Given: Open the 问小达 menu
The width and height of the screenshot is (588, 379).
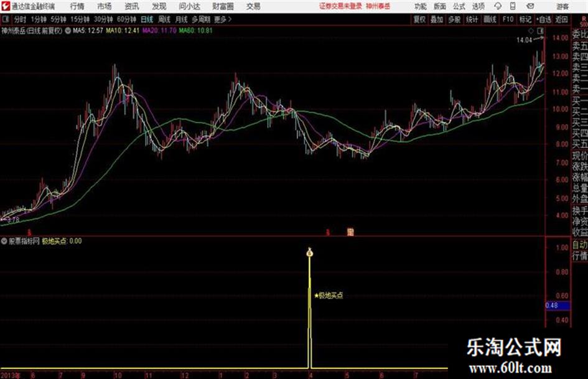Looking at the screenshot, I should tap(189, 6).
